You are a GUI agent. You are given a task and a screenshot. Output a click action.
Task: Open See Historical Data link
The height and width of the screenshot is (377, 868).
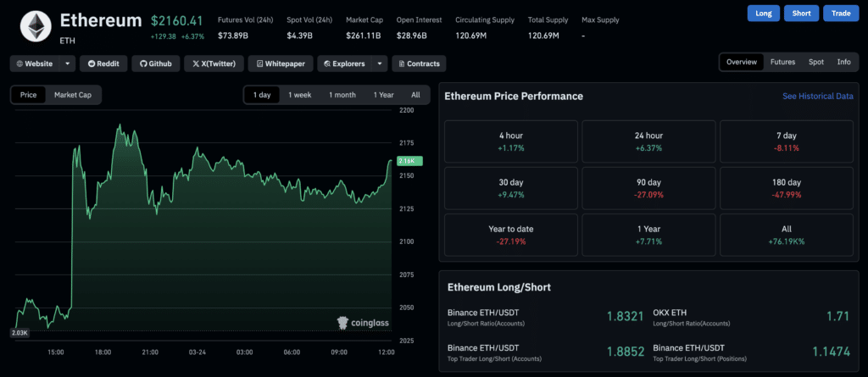pos(818,97)
